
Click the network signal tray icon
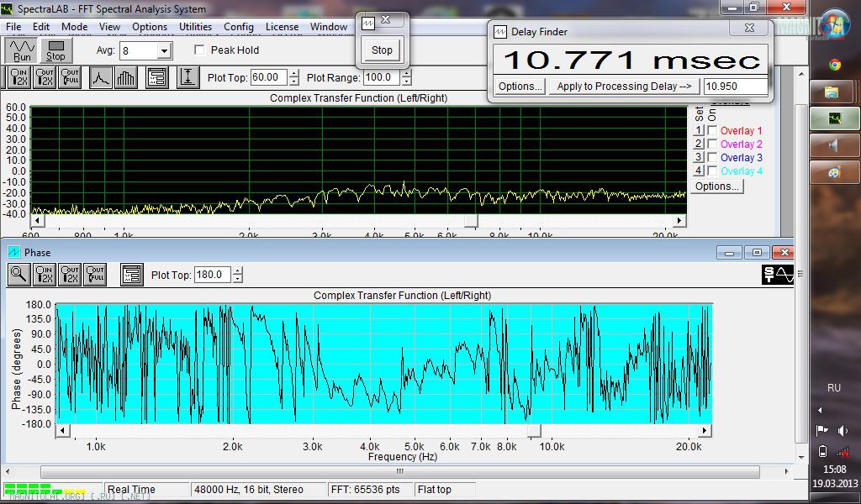(843, 451)
